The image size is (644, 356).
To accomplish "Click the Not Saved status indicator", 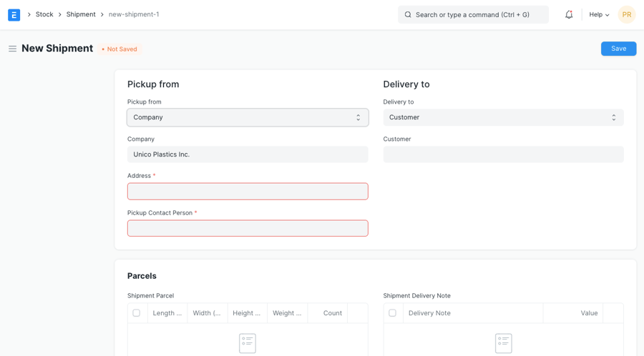I will tap(119, 49).
